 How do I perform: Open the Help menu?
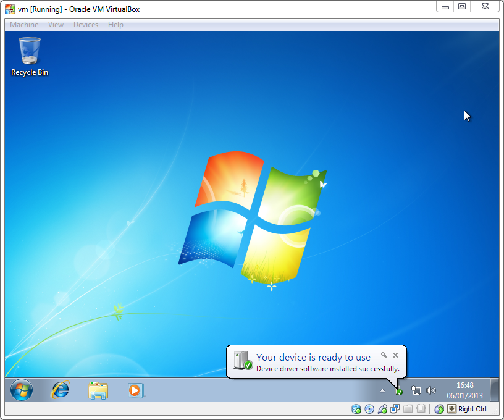(115, 25)
